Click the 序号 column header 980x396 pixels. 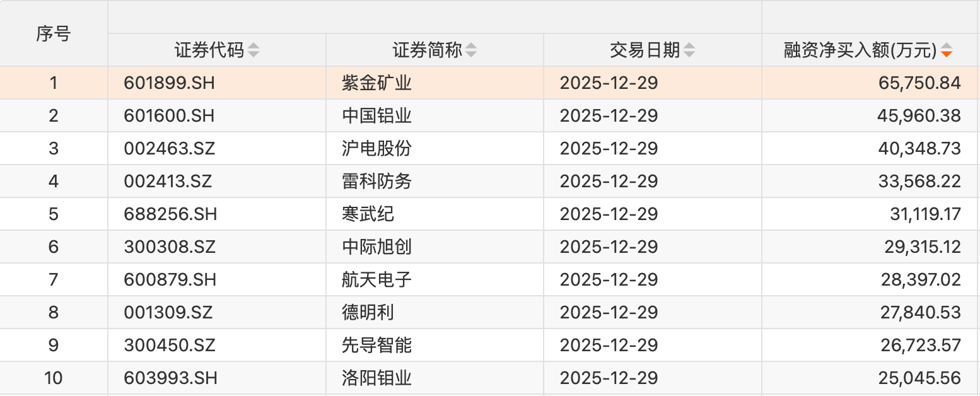click(53, 33)
